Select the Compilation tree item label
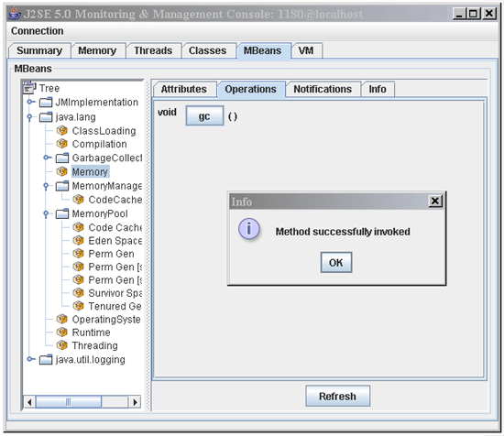Image resolution: width=504 pixels, height=436 pixels. point(99,144)
